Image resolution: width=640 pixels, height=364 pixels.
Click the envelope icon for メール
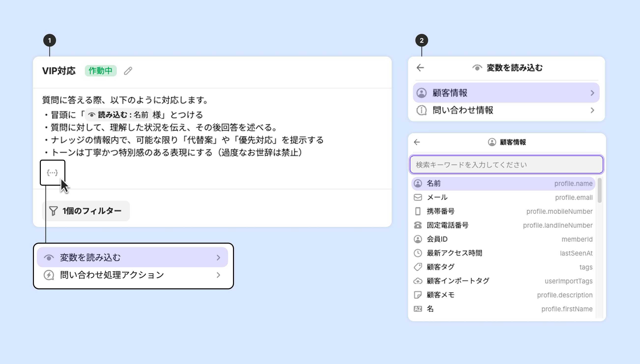(418, 197)
